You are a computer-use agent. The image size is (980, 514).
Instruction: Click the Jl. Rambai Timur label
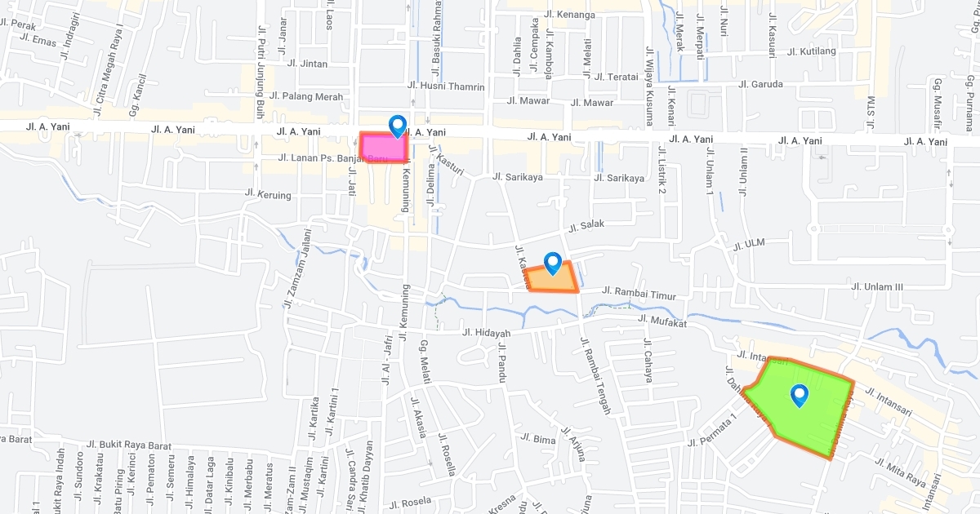(639, 293)
